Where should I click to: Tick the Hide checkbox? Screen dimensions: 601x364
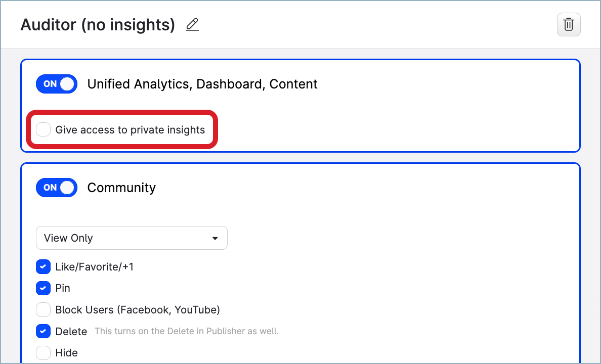pyautogui.click(x=44, y=352)
